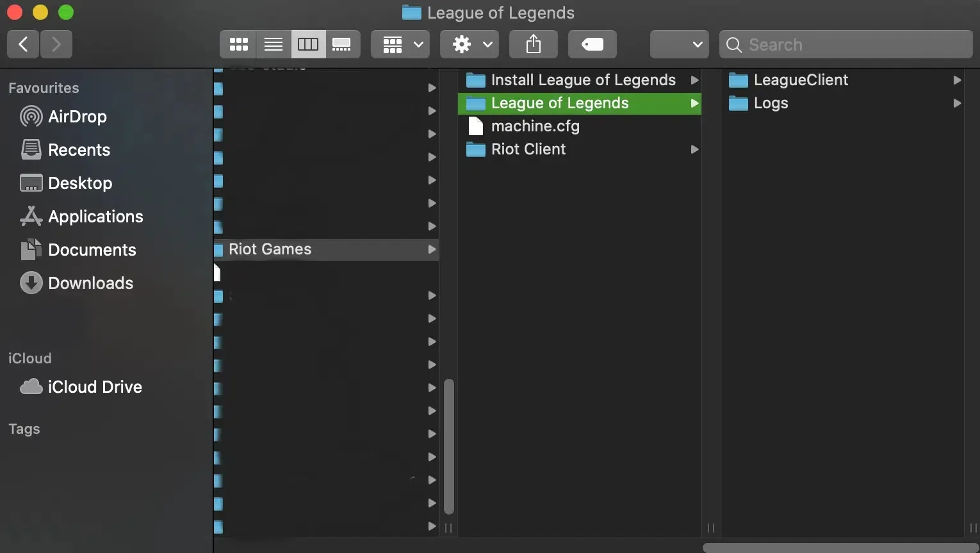Click the machine.cfg document icon
This screenshot has width=980, height=553.
475,126
